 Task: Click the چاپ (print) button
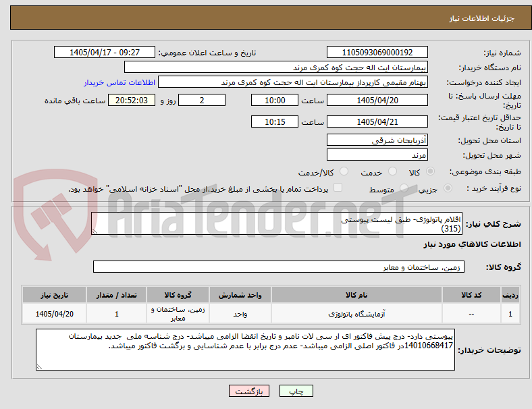(x=296, y=391)
